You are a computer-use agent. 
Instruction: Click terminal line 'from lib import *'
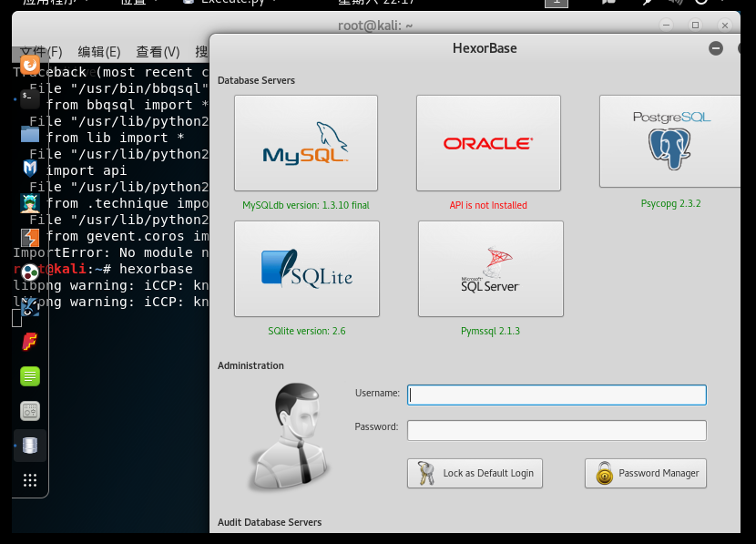click(116, 138)
